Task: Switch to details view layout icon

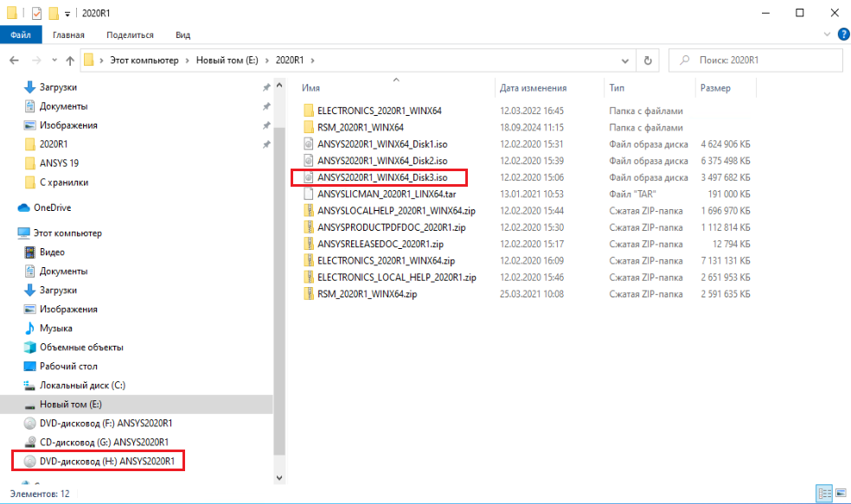Action: [824, 493]
